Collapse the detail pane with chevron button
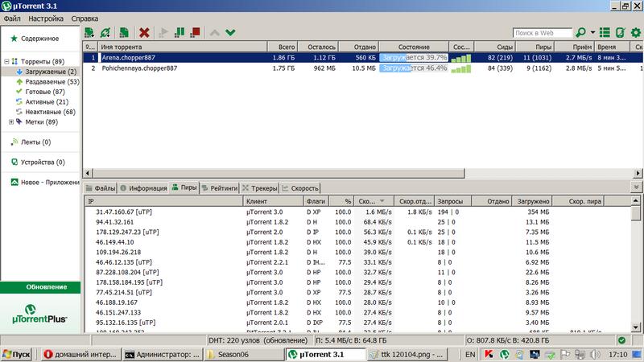644x362 pixels. (636, 187)
